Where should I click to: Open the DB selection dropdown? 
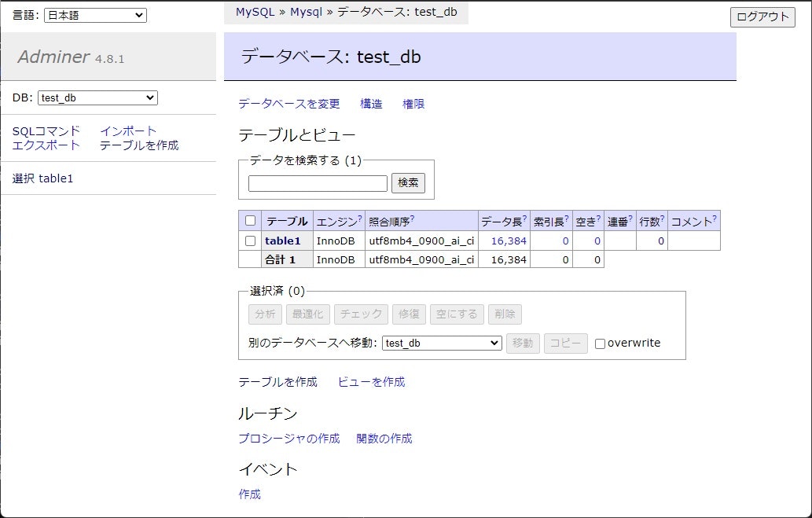click(x=97, y=97)
